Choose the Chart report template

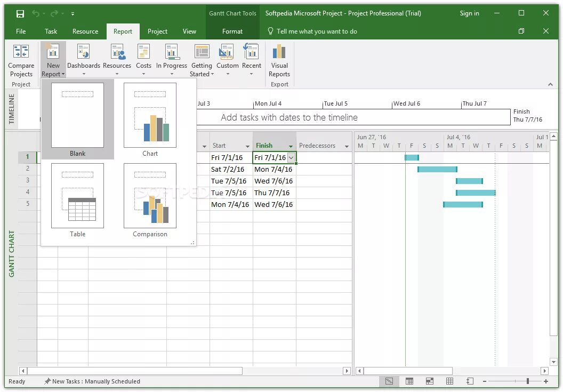[x=150, y=119]
